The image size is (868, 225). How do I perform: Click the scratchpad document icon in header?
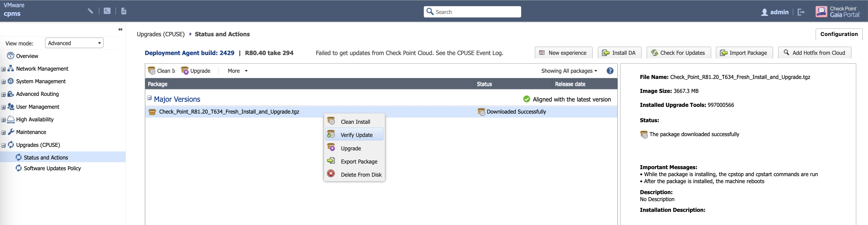point(124,11)
